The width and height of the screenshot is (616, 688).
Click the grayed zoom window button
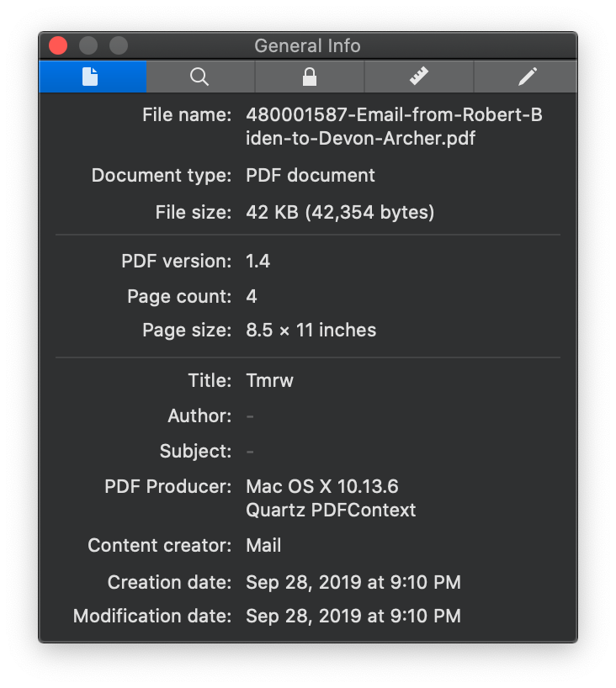(x=119, y=45)
